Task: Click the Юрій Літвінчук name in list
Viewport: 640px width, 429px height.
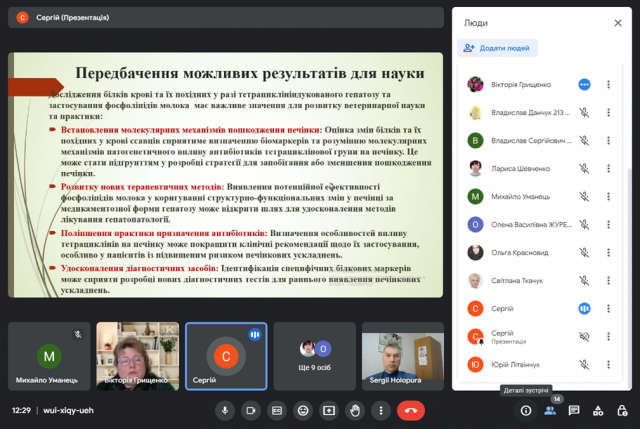Action: coord(515,365)
